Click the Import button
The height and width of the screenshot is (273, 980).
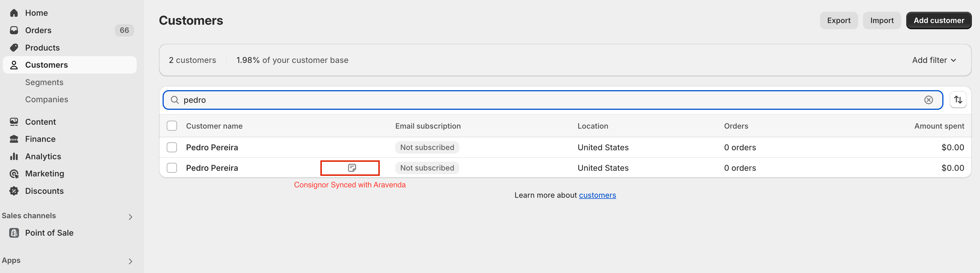[882, 21]
